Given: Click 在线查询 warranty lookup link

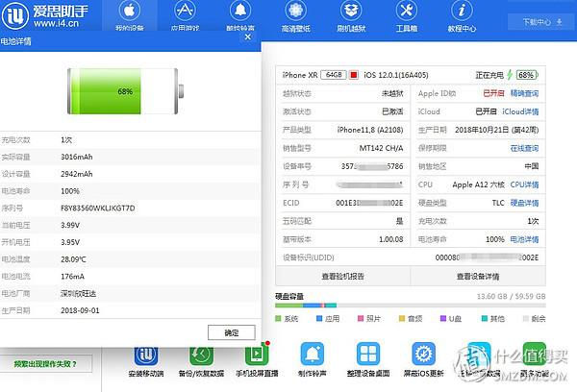Looking at the screenshot, I should coord(524,148).
